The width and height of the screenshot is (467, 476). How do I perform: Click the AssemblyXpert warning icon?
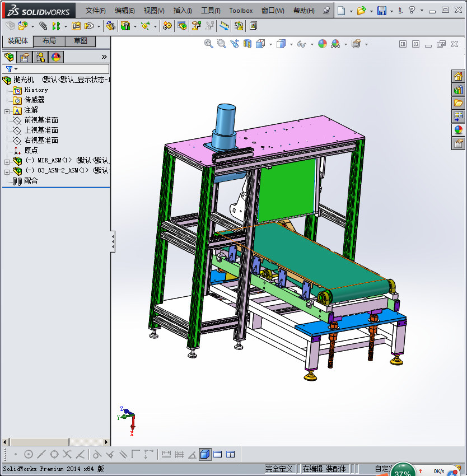pyautogui.click(x=239, y=26)
